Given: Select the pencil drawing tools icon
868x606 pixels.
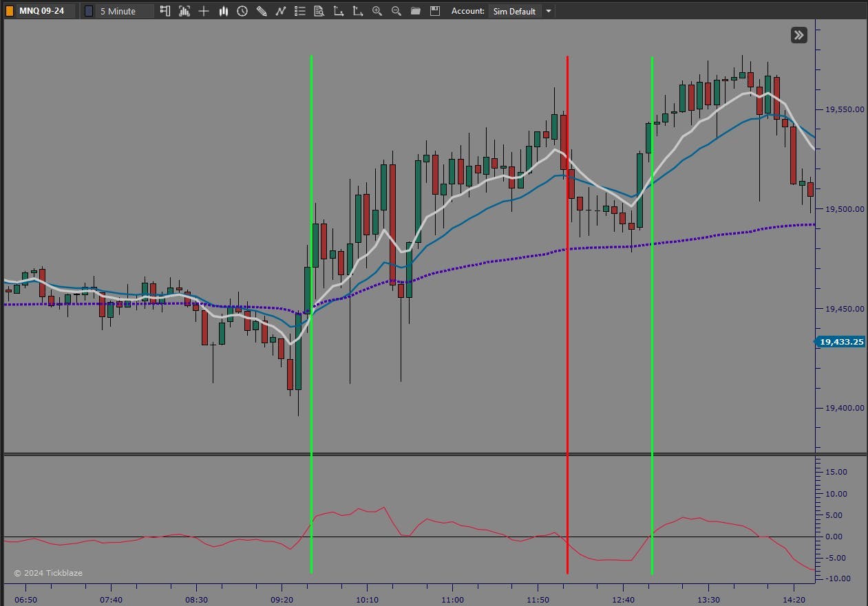Looking at the screenshot, I should pyautogui.click(x=262, y=11).
